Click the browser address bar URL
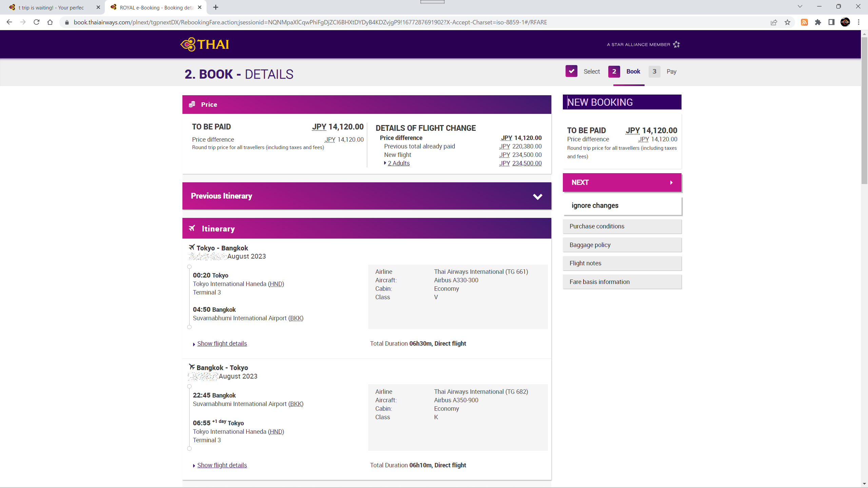868x488 pixels. (310, 22)
